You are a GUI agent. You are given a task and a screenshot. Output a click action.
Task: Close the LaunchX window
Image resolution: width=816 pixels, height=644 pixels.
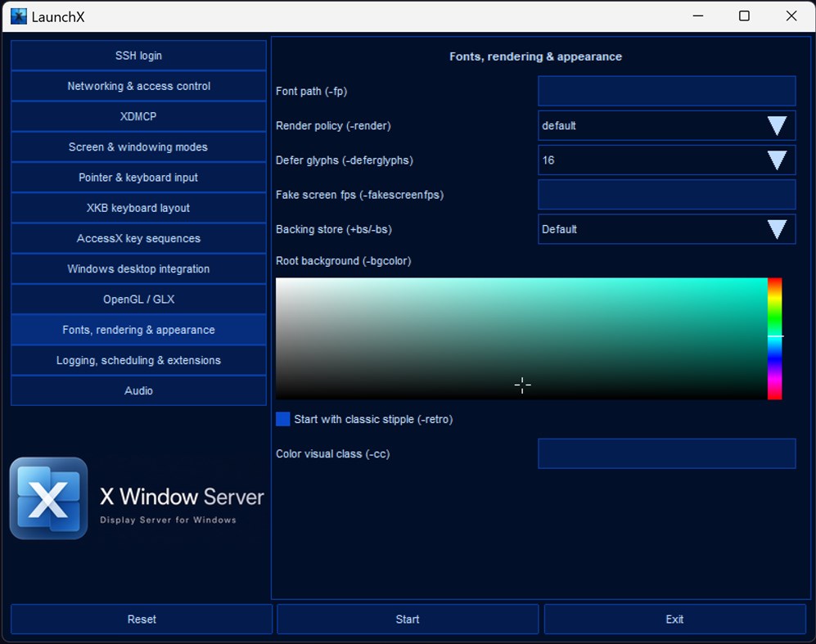pos(791,16)
